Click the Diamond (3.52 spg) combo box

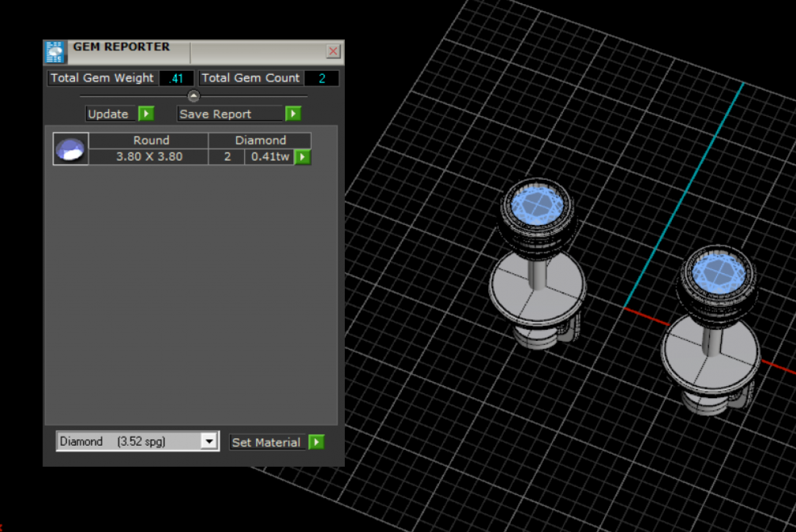point(129,441)
